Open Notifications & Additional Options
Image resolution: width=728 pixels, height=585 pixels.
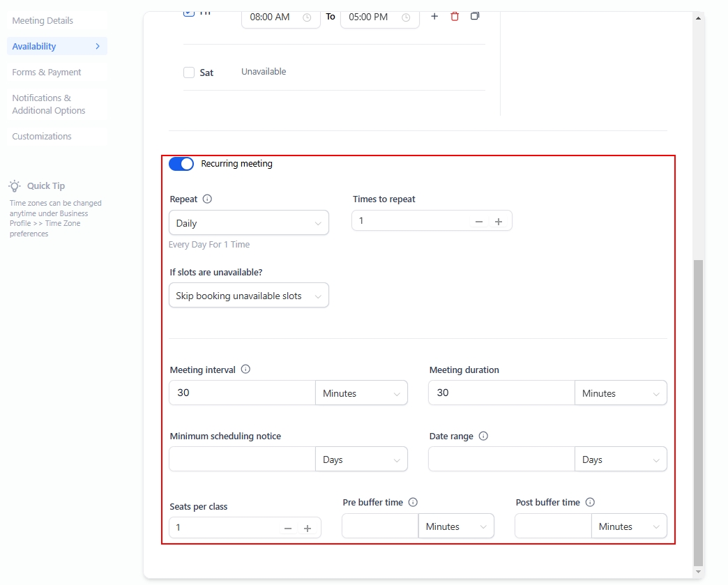49,105
